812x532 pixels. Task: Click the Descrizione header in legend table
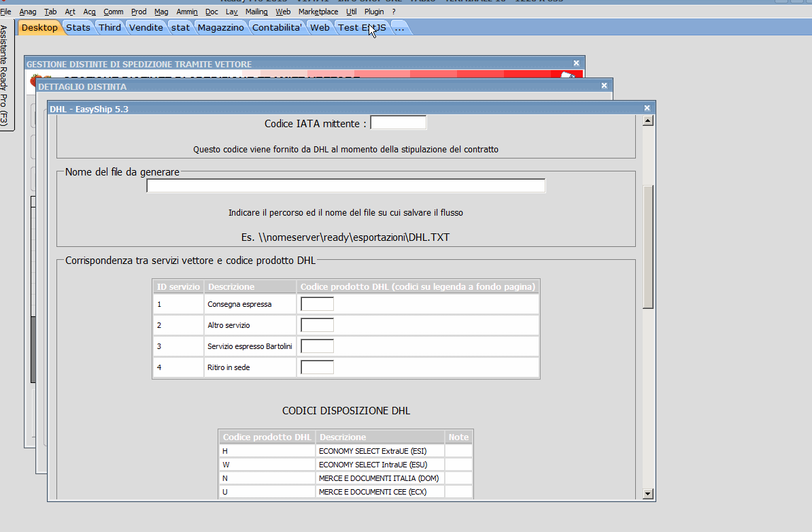(x=380, y=437)
